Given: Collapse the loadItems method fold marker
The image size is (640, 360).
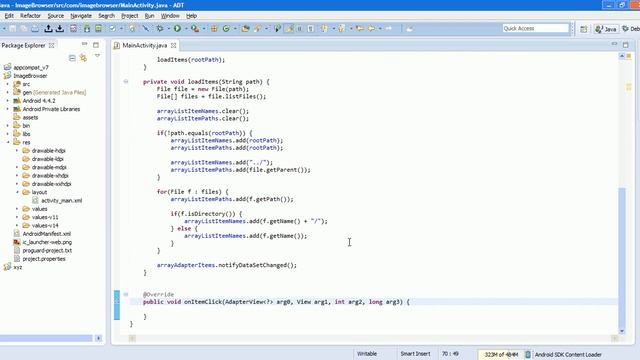Looking at the screenshot, I should pos(126,82).
